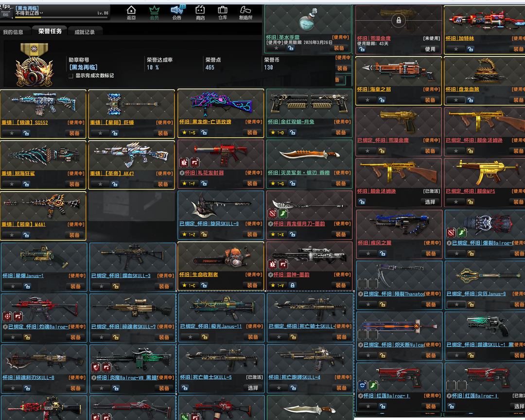Toggle star 1-C on 生命收割者
Image resolution: width=525 pixels, height=420 pixels.
click(189, 285)
